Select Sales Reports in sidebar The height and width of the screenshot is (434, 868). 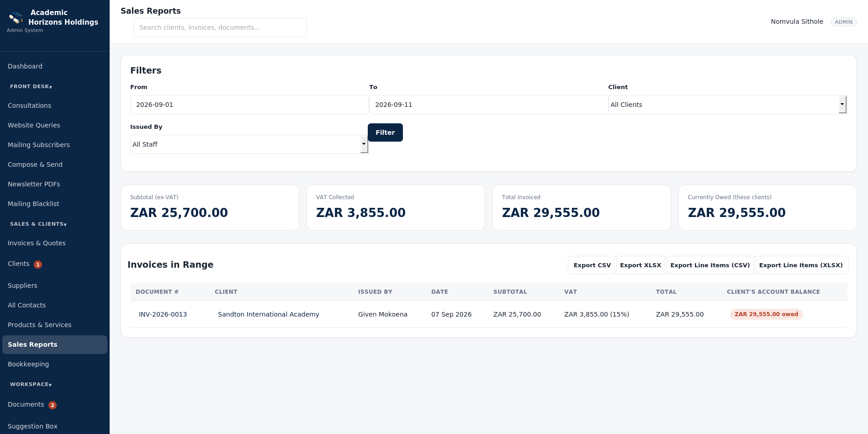click(x=55, y=344)
